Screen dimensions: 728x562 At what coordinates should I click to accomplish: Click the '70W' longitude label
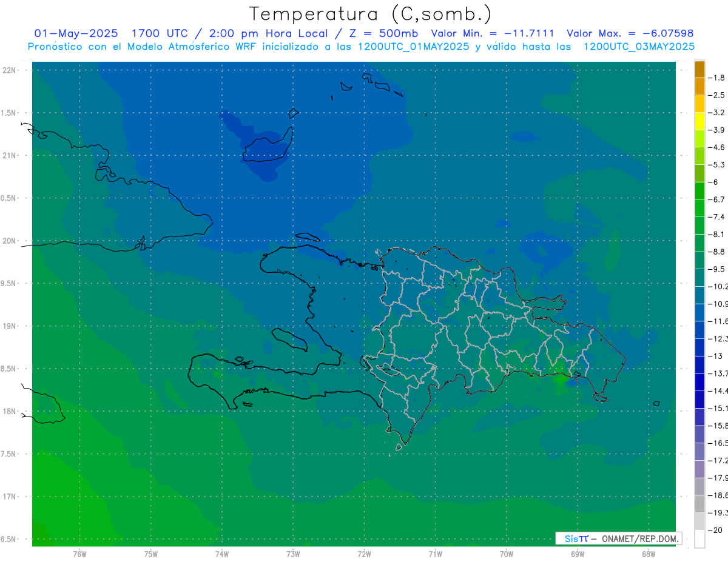[x=506, y=554]
